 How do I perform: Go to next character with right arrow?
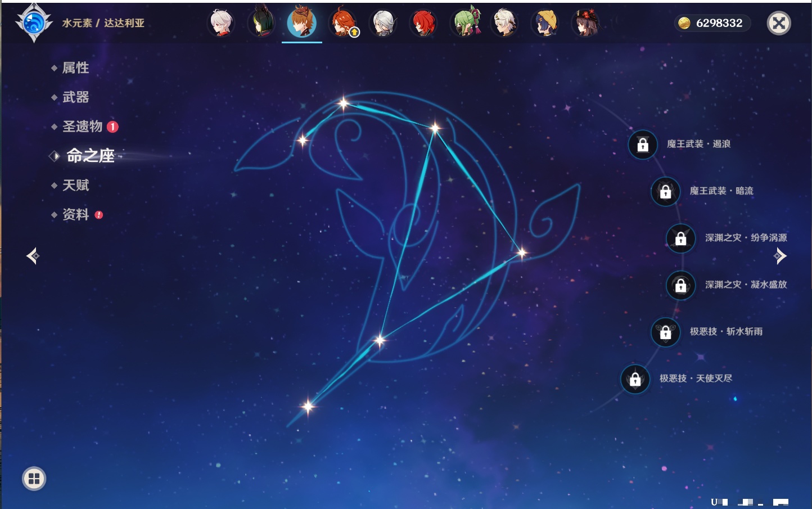(780, 256)
